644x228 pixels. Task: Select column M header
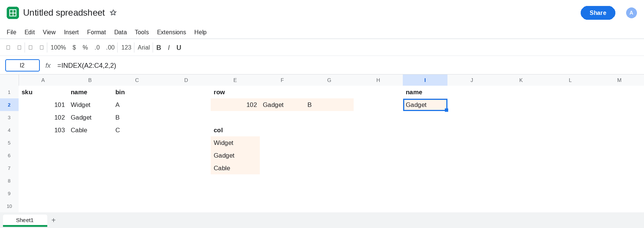619,80
